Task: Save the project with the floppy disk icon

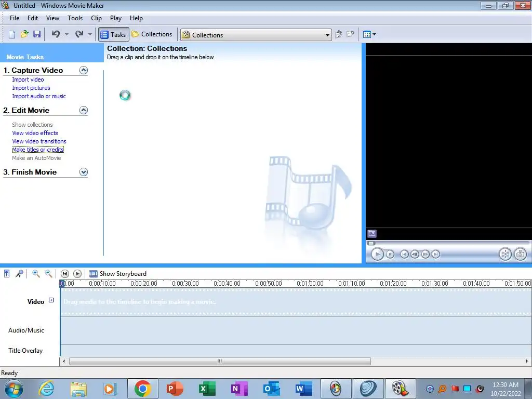Action: pos(37,34)
